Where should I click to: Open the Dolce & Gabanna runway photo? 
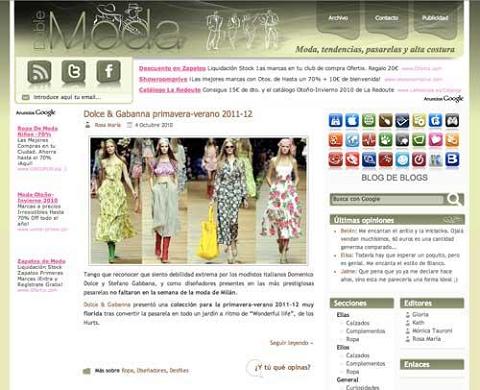198,200
